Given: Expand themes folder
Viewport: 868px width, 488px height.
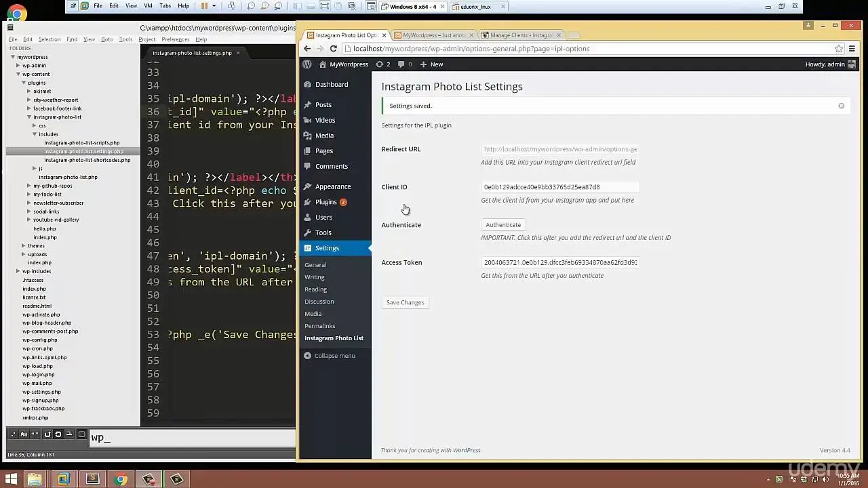Looking at the screenshot, I should pos(24,245).
